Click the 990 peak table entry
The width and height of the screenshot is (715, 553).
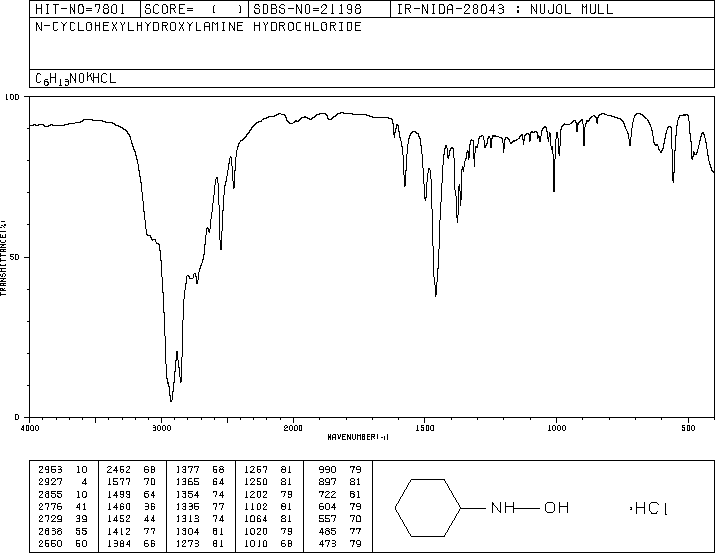(x=340, y=470)
